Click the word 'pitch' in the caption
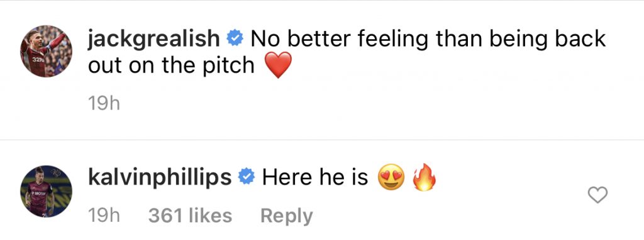This screenshot has width=644, height=240. click(229, 66)
